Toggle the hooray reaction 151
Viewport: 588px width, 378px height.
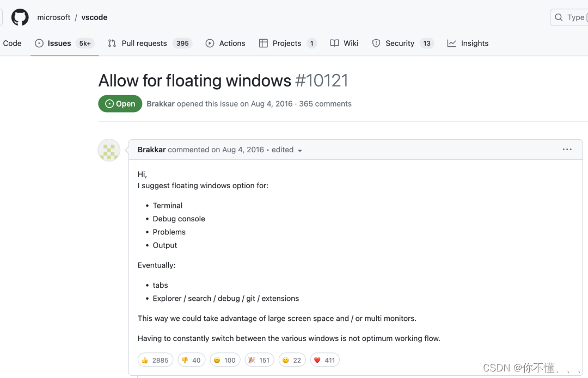tap(260, 360)
